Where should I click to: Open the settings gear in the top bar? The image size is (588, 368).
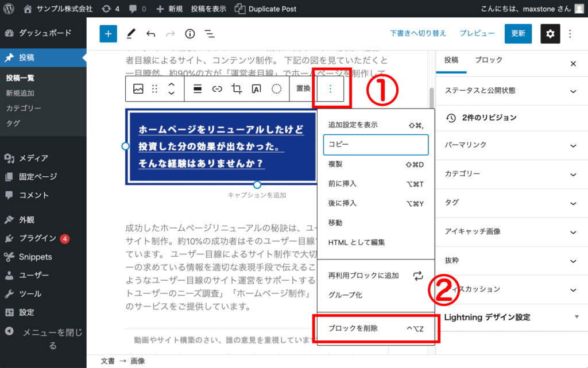(x=550, y=33)
